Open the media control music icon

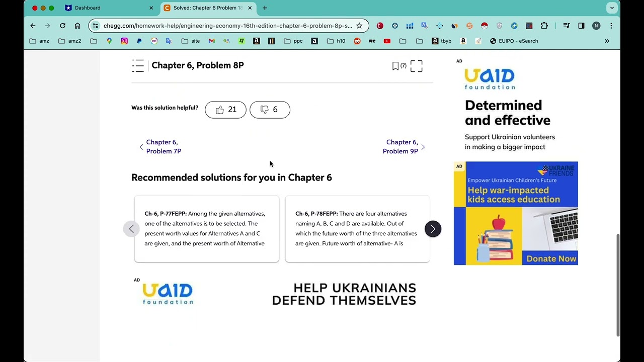(567, 26)
